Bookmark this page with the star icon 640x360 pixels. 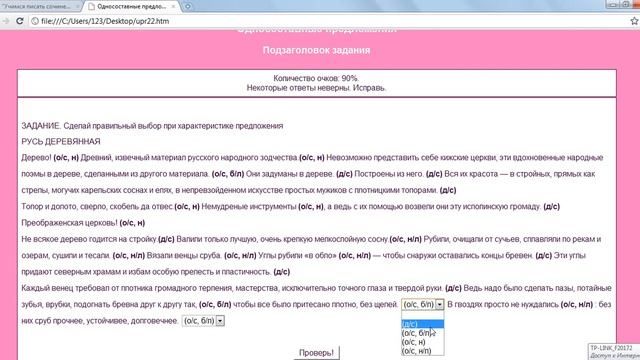click(634, 21)
